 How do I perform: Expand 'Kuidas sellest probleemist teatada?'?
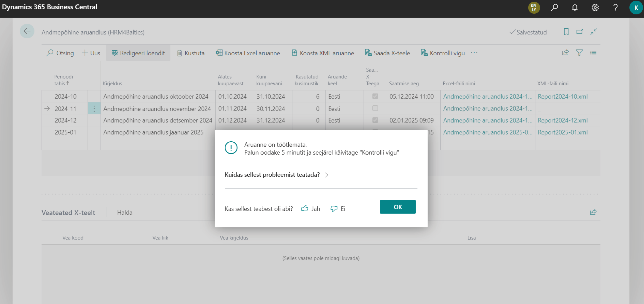(x=276, y=175)
